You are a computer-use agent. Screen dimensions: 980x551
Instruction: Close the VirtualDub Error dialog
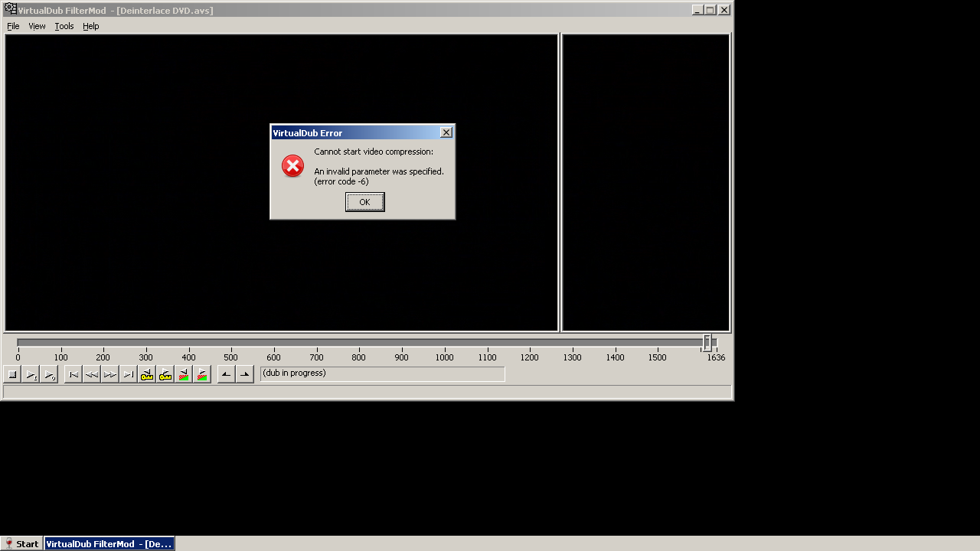coord(446,132)
